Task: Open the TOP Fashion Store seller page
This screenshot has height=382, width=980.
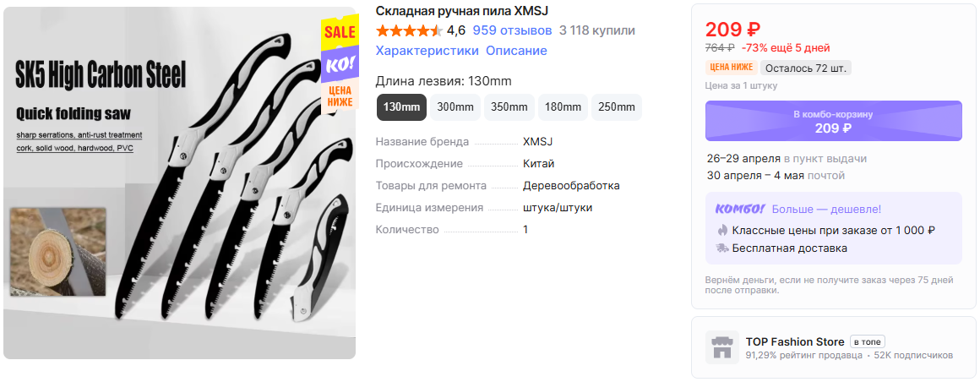Action: [795, 341]
